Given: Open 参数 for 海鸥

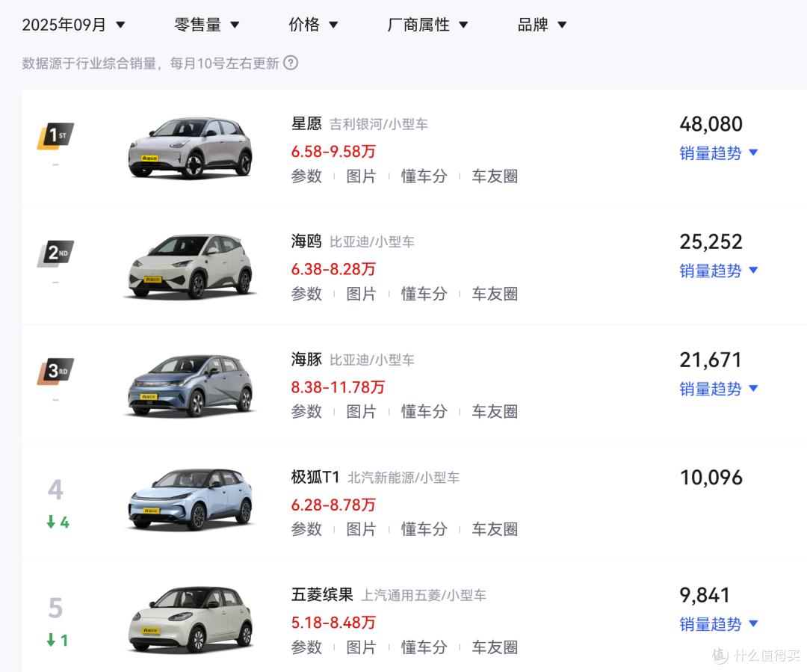Looking at the screenshot, I should pos(306,294).
